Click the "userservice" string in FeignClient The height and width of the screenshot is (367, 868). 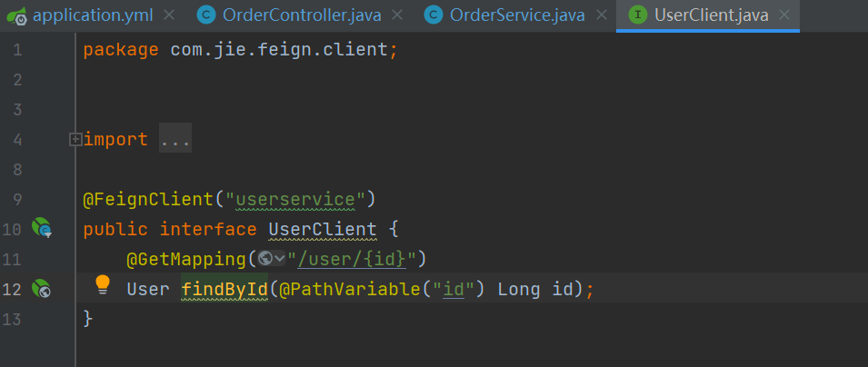[x=300, y=199]
